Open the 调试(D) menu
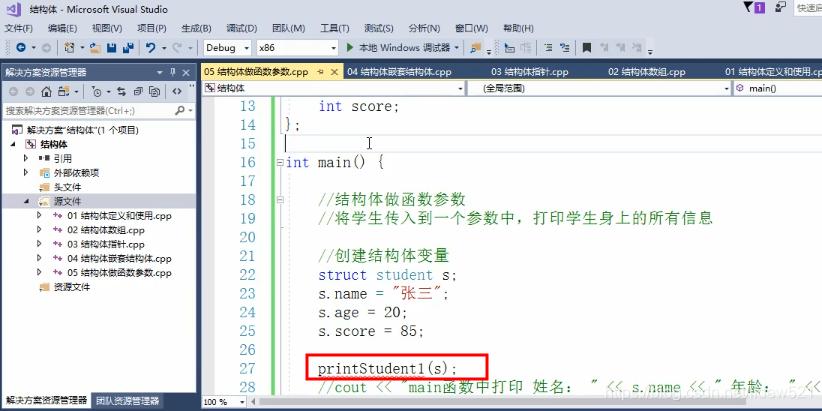 [x=242, y=28]
